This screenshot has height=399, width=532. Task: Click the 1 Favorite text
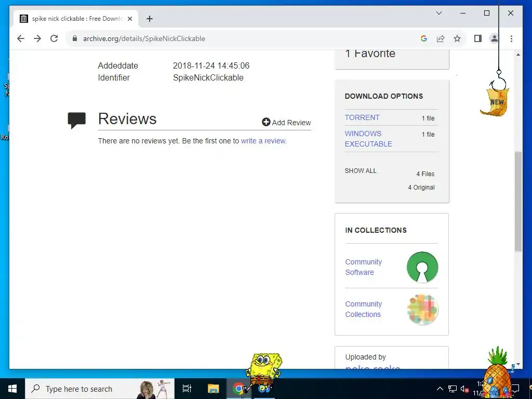tap(370, 54)
